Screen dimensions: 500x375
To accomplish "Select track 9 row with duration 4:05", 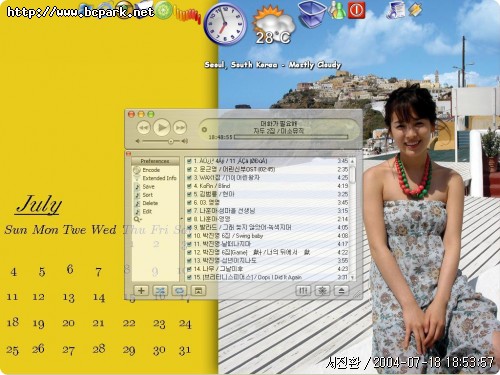I will coord(267,227).
